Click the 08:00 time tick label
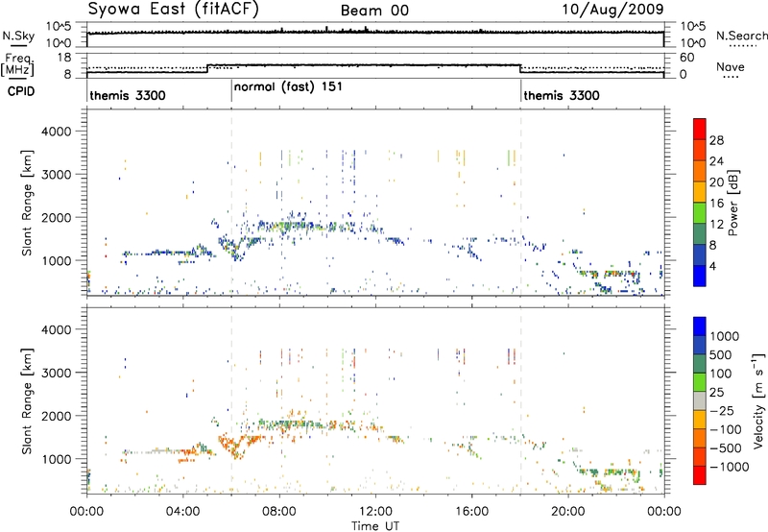768x532 pixels. (279, 512)
